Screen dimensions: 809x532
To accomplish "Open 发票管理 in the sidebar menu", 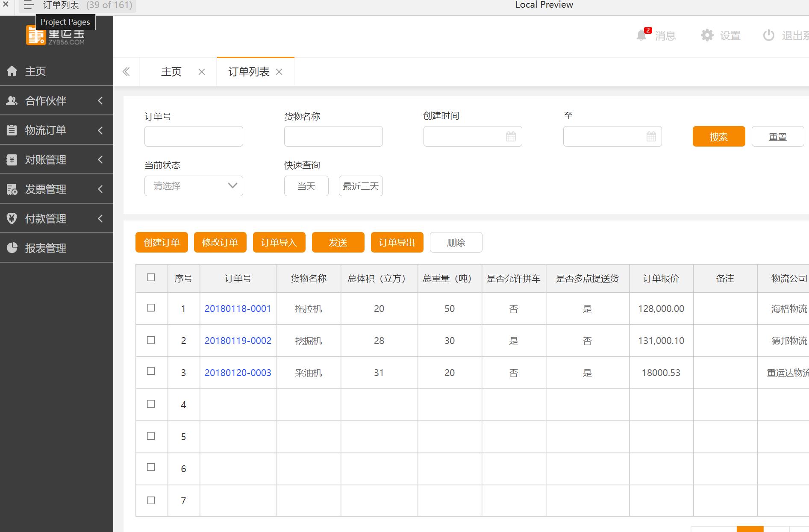I will pyautogui.click(x=56, y=189).
